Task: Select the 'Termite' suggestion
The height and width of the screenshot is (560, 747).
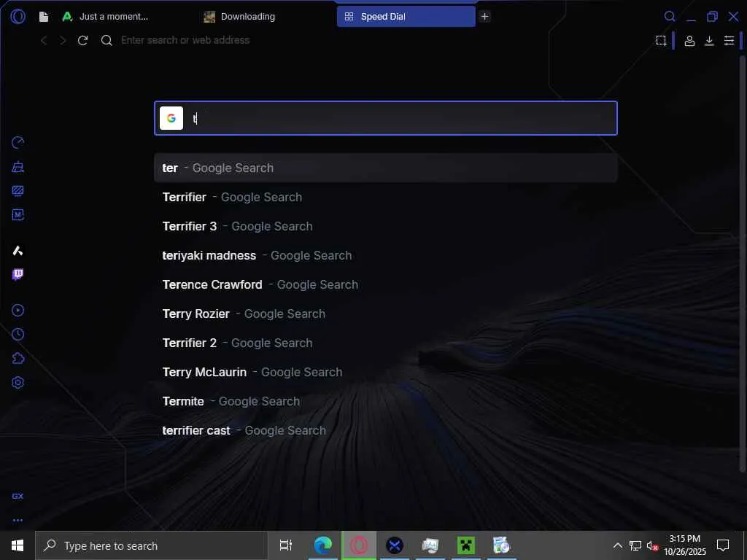Action: point(386,402)
